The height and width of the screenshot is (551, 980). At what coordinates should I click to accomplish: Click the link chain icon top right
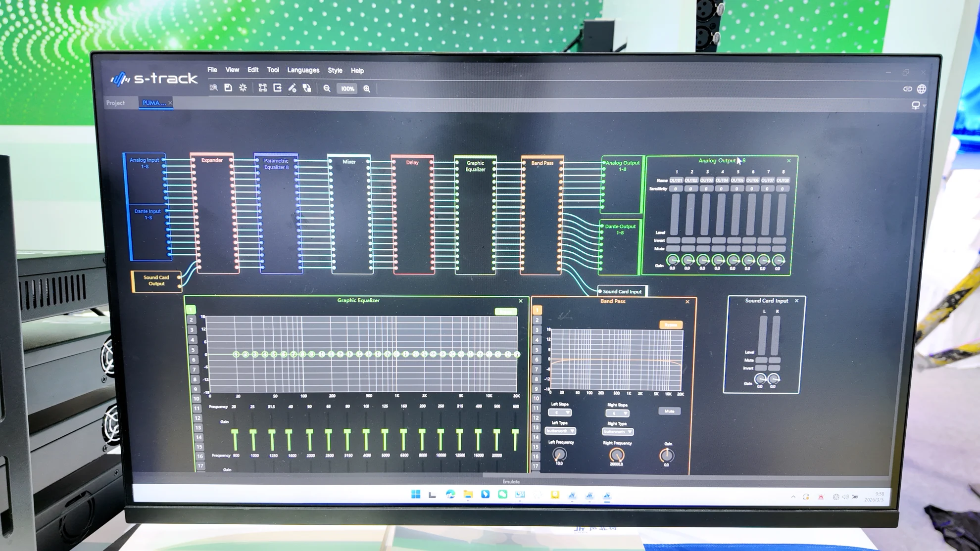pyautogui.click(x=907, y=89)
